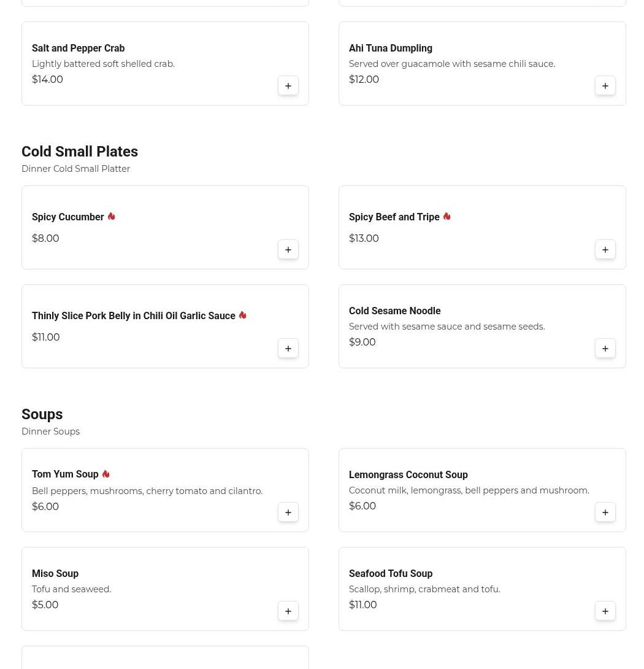This screenshot has height=669, width=644.
Task: Add Lemongrass Coconut Soup using plus button
Action: (x=605, y=512)
